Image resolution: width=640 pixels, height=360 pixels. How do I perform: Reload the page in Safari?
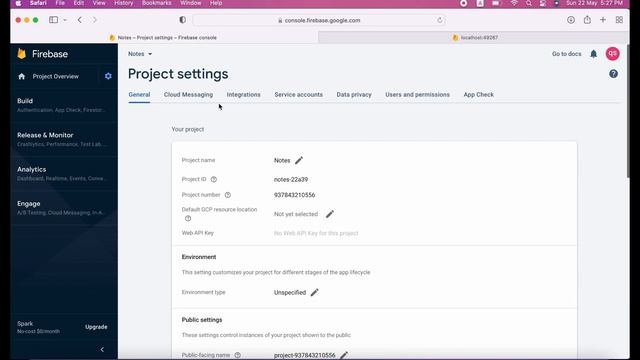[440, 20]
